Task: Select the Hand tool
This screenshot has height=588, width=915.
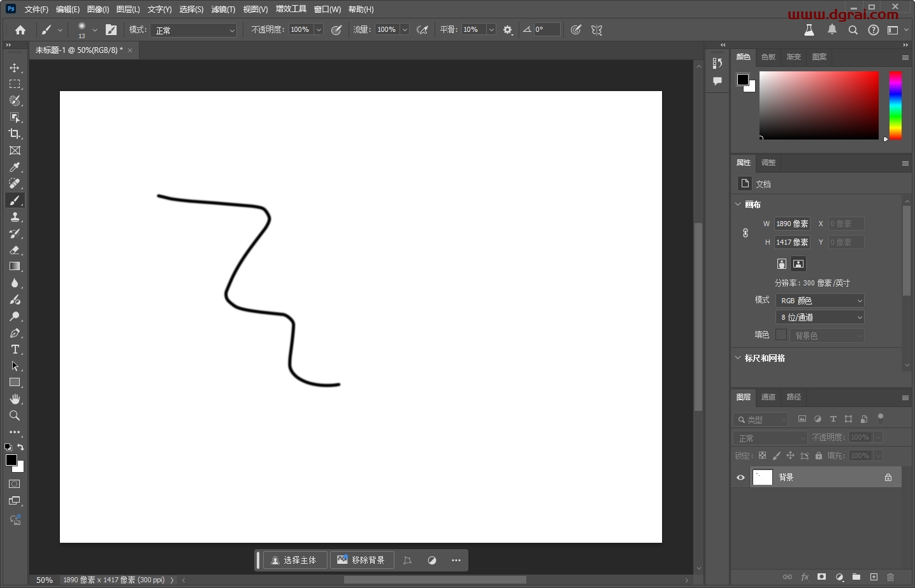Action: (15, 399)
